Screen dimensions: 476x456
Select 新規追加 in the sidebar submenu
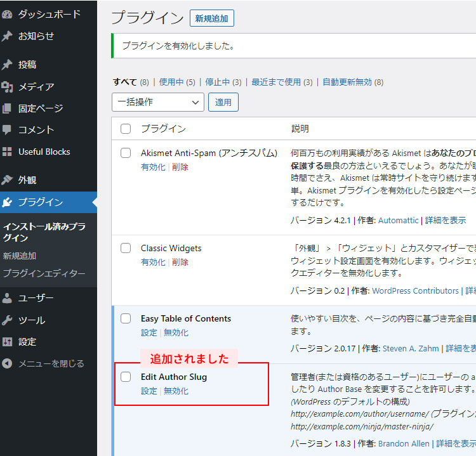click(20, 256)
